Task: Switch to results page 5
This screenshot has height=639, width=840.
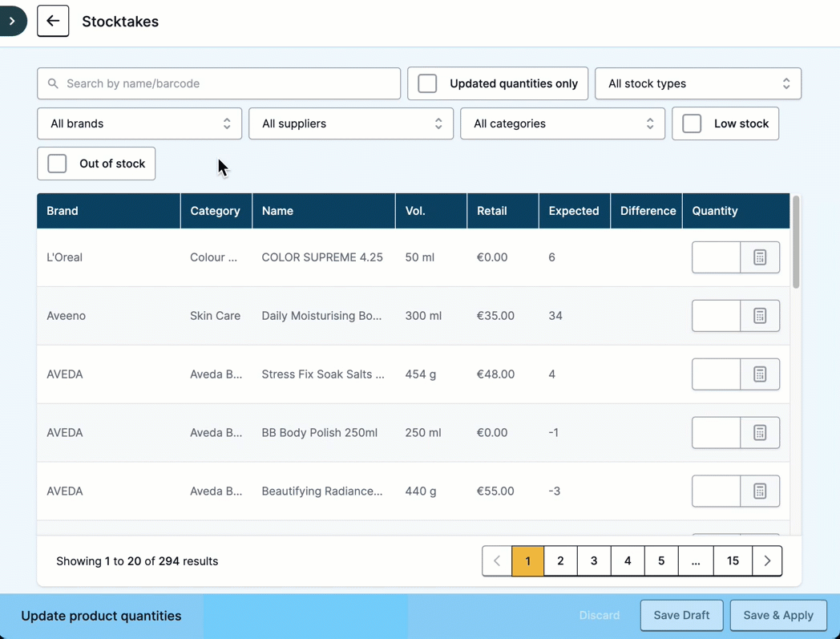Action: coord(661,560)
